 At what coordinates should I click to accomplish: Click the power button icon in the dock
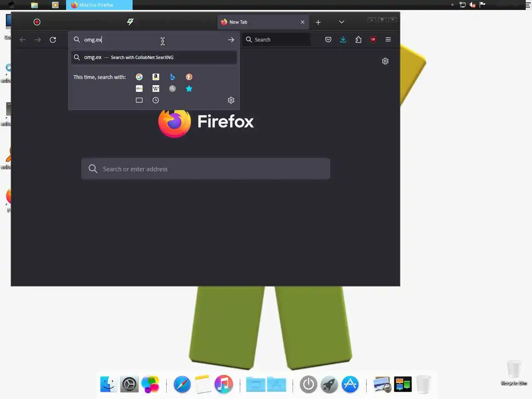(308, 384)
